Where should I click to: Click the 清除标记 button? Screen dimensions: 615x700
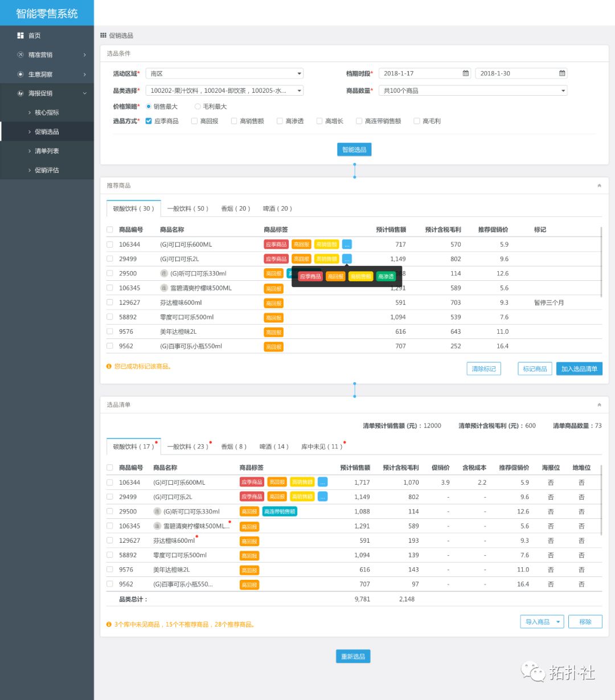[484, 369]
